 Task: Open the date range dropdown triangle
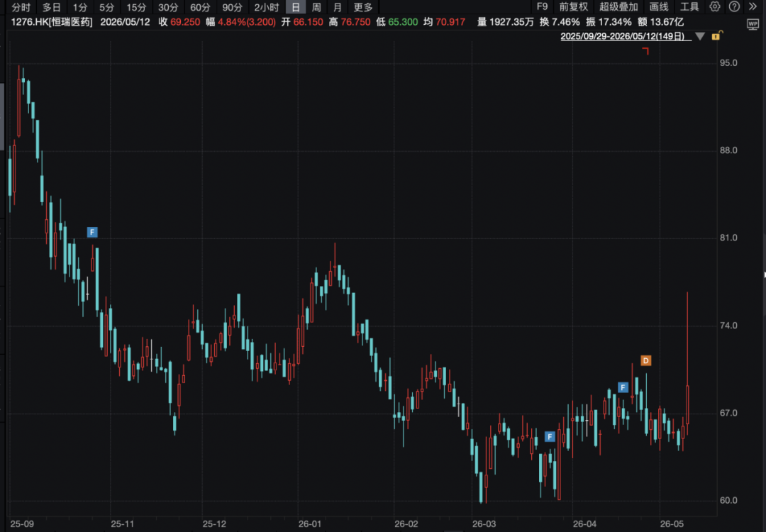(x=700, y=37)
